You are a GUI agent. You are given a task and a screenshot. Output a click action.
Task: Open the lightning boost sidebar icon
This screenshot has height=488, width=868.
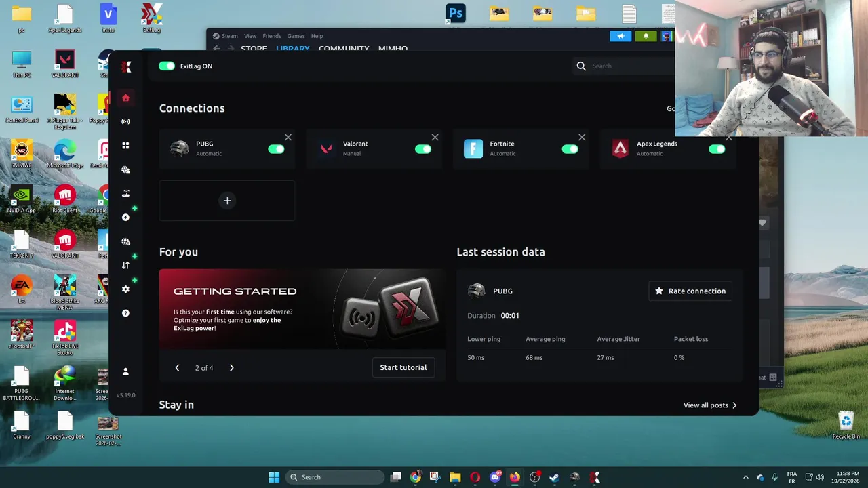(125, 217)
